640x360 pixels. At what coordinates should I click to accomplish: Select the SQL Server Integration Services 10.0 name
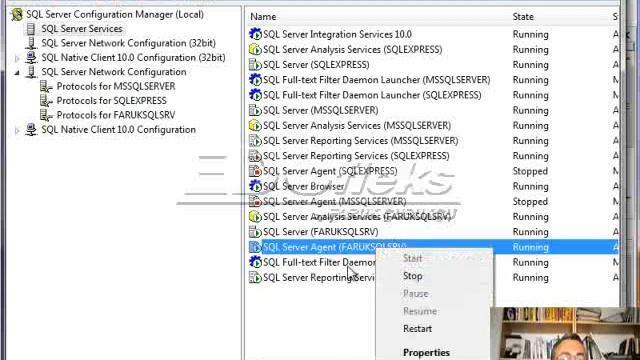pos(337,34)
